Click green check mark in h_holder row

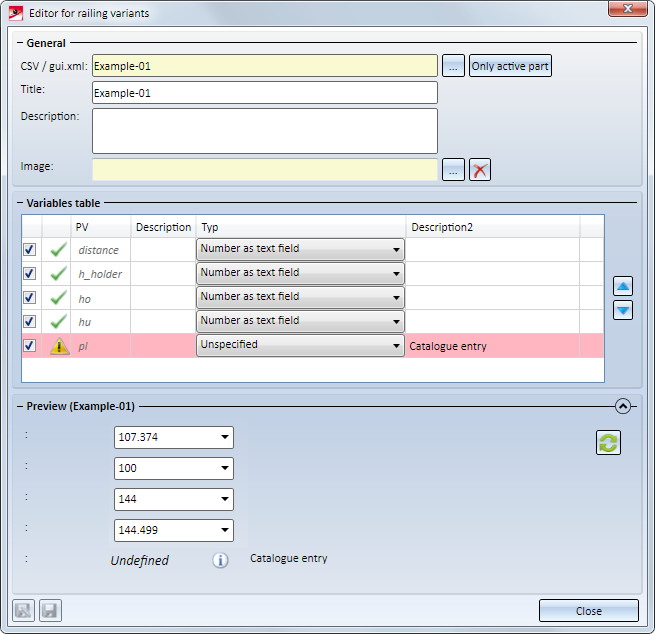tap(58, 274)
